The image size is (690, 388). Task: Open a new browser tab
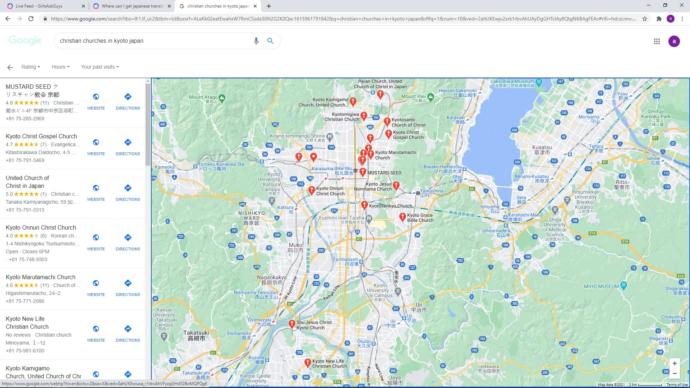(268, 6)
